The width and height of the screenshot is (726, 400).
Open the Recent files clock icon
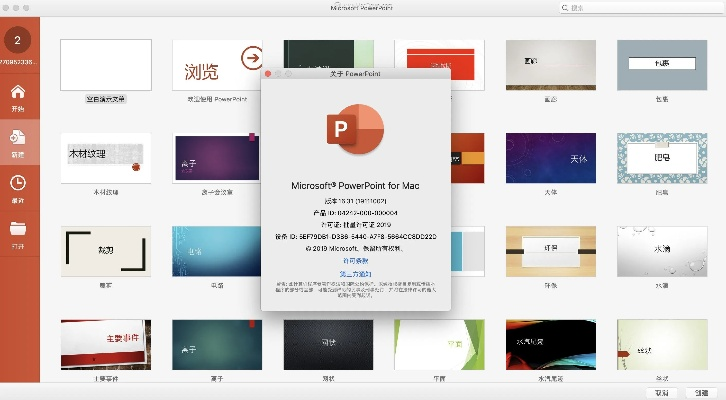(19, 186)
